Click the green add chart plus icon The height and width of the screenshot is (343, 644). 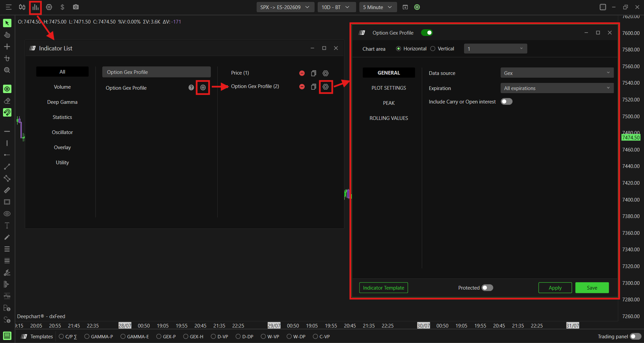pos(417,7)
